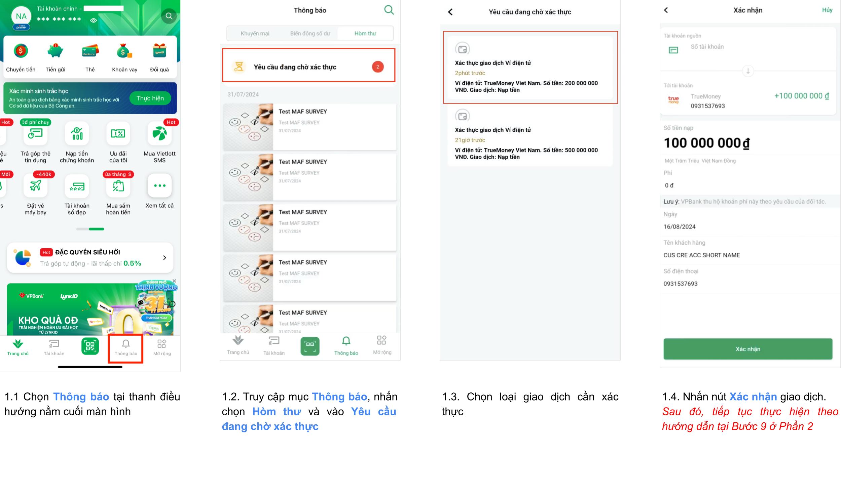Go back from Yêu cầu đang chờ xác thực
841x504 pixels.
click(450, 12)
